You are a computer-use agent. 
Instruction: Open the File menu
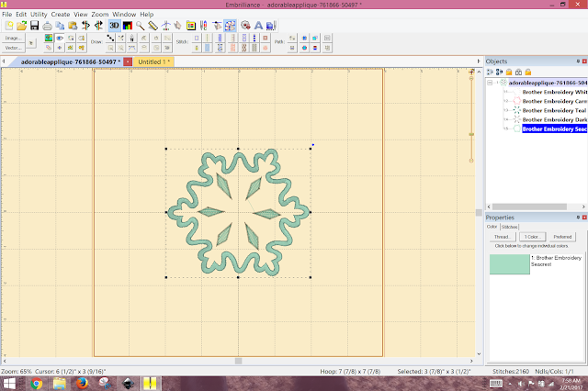tap(6, 15)
